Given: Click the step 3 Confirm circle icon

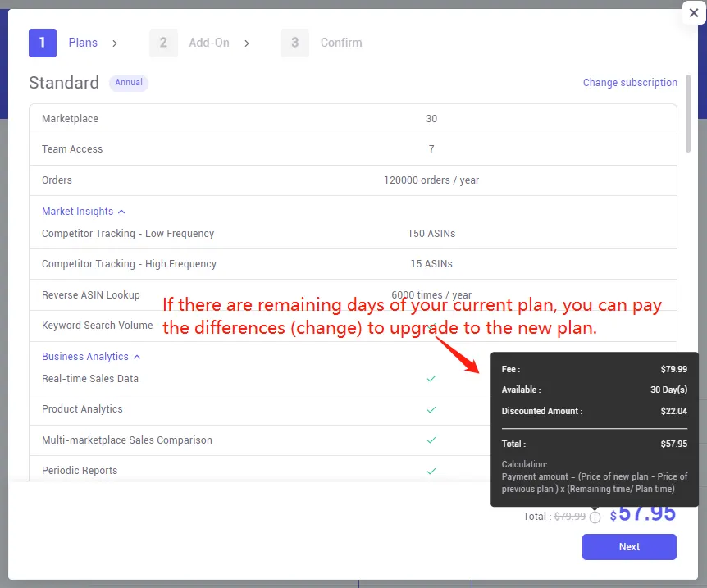Looking at the screenshot, I should (x=294, y=43).
